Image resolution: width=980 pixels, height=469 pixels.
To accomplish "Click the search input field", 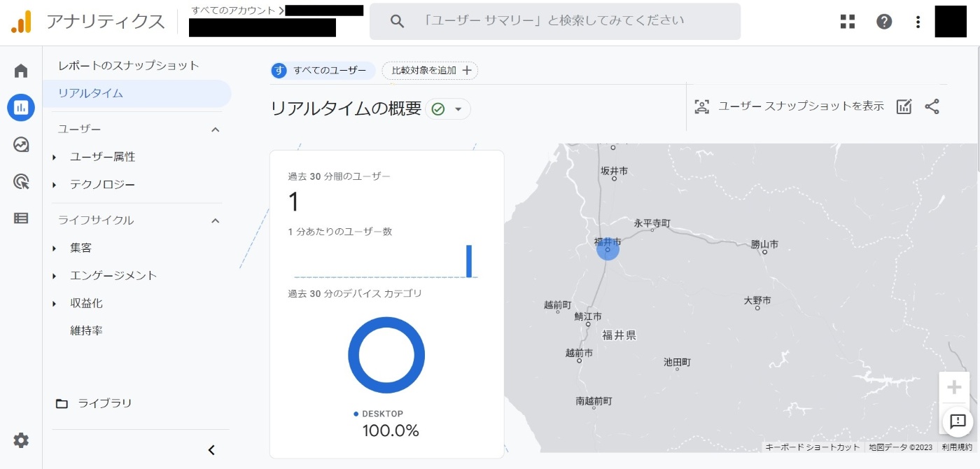I will click(555, 21).
